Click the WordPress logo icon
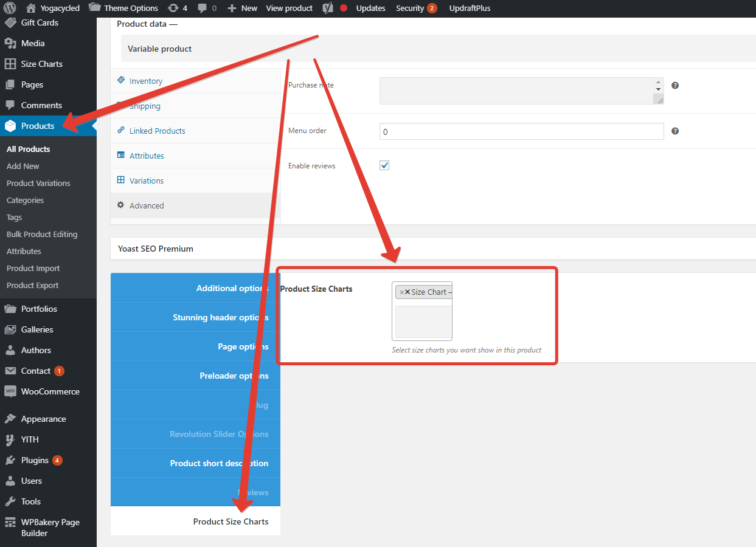 [9, 8]
